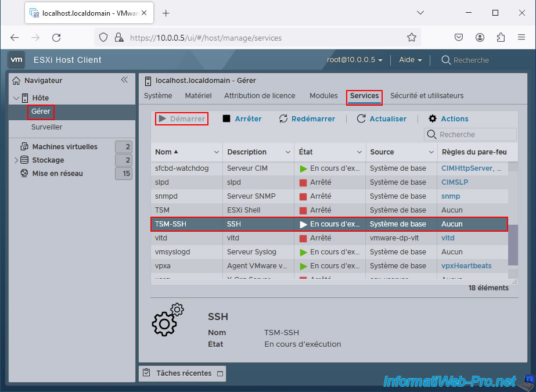Screen dimensions: 536x392
Task: Select Surveiller in the navigator
Action: 47,127
